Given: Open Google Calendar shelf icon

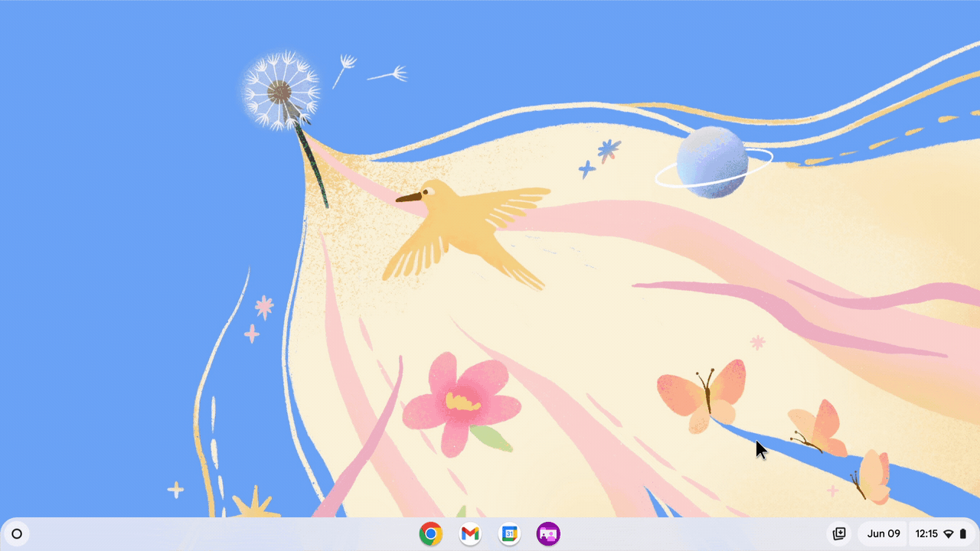Looking at the screenshot, I should (509, 534).
